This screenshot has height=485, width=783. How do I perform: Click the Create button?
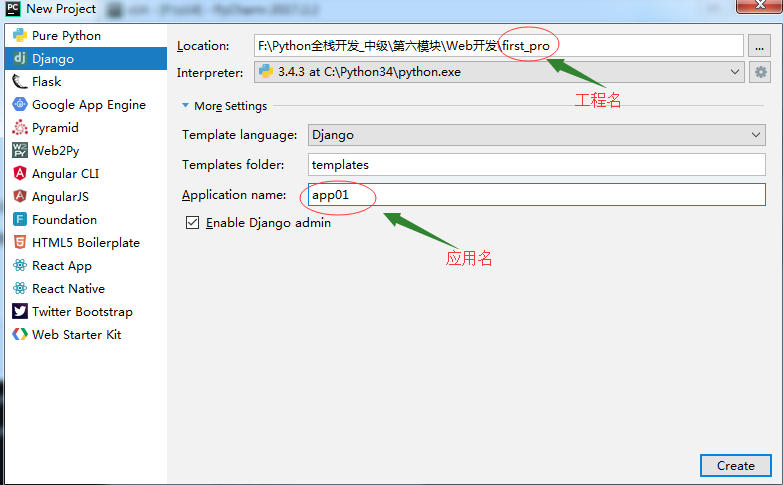(x=736, y=466)
